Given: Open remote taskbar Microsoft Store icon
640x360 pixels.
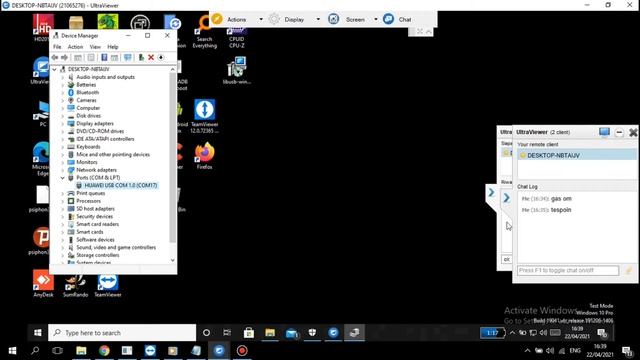Looking at the screenshot, I should coord(249,333).
